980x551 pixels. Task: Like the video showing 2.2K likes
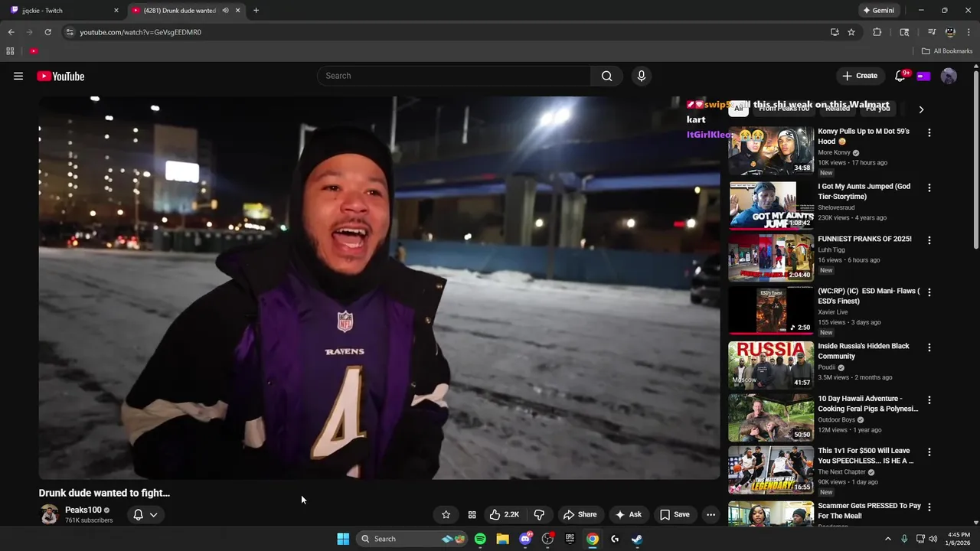(504, 514)
